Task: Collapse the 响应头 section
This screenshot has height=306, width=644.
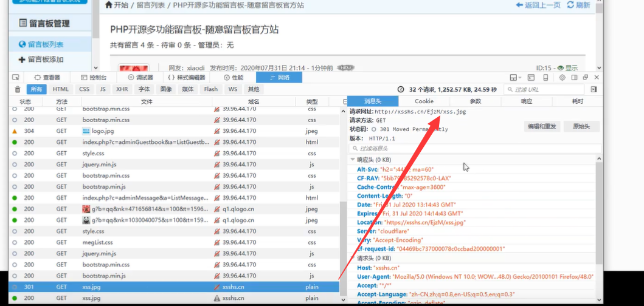Action: pos(353,160)
